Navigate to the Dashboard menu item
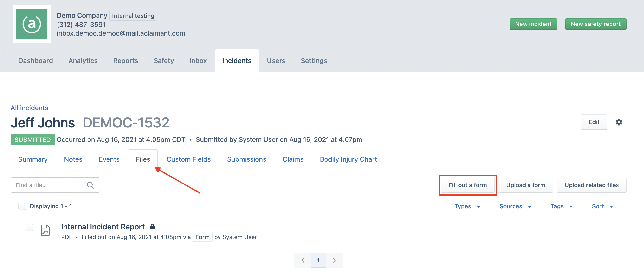Viewport: 644px width, 279px height. [36, 60]
